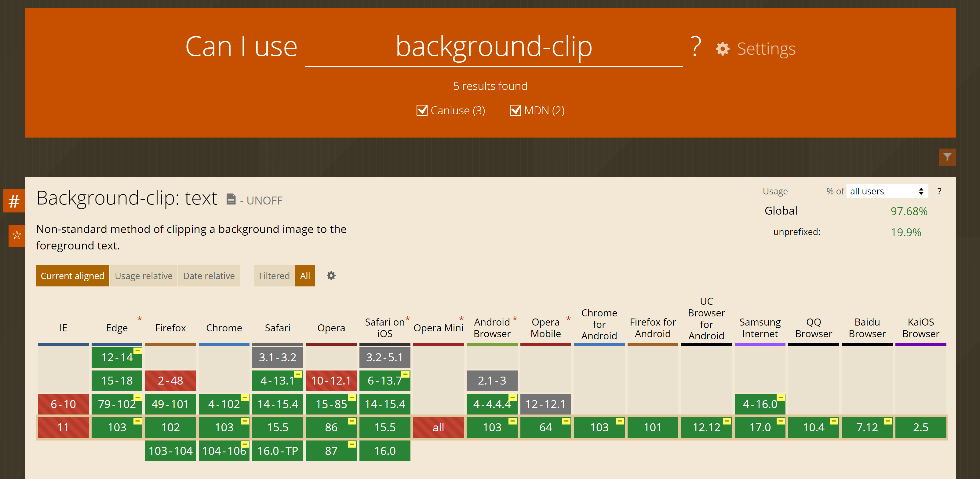Star the Background-clip: text feature
Screen dimensions: 980x479
click(x=17, y=235)
